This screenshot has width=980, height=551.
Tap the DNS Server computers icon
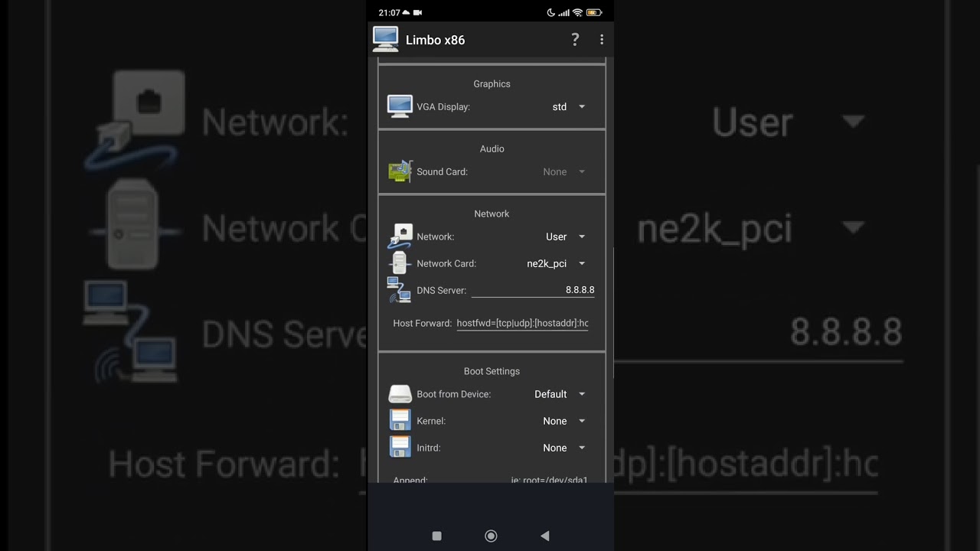click(400, 290)
